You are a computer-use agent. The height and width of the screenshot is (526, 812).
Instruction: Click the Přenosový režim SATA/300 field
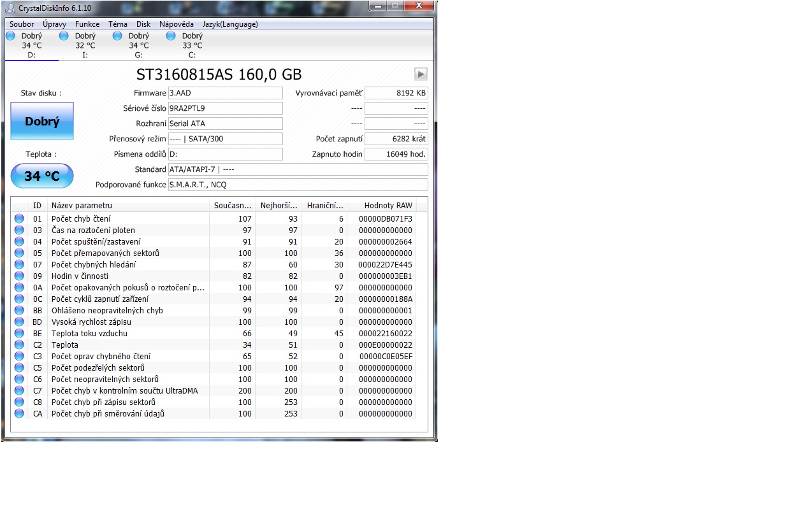pos(225,139)
